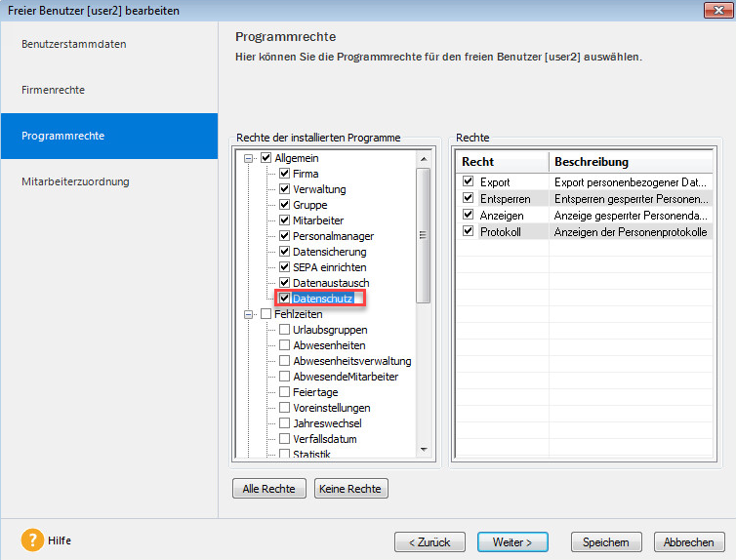Screen dimensions: 736x560
Task: Uncheck the Datenschutz checkbox
Action: pos(285,299)
